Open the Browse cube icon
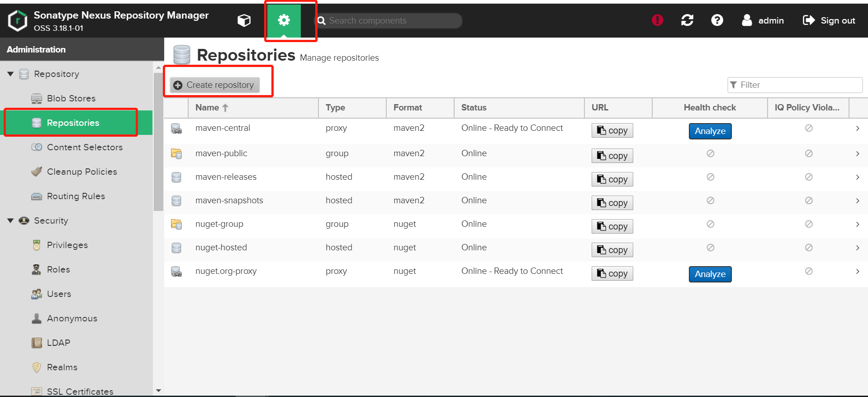Image resolution: width=868 pixels, height=397 pixels. (244, 20)
